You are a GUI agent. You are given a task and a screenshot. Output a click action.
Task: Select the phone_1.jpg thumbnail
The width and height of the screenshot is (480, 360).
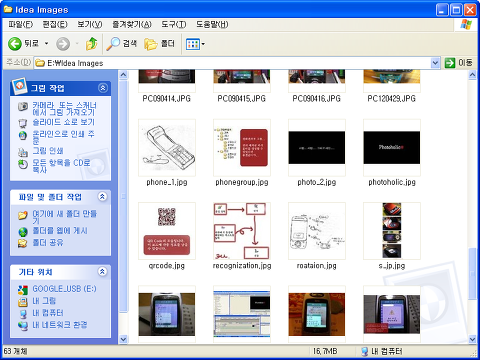[x=167, y=148]
